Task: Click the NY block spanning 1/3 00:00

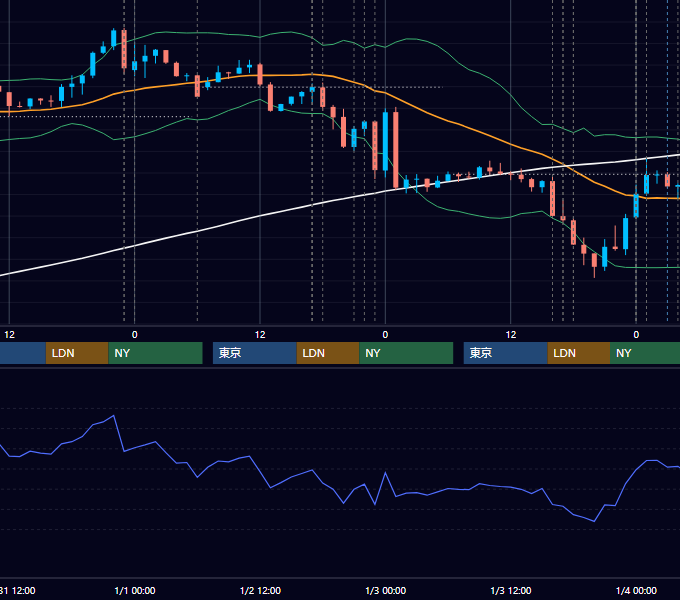Action: tap(406, 353)
